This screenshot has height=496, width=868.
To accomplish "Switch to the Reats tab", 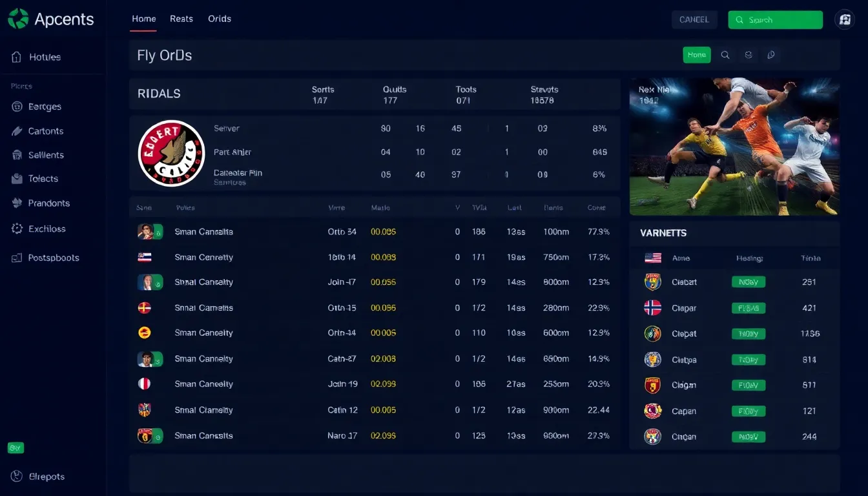I will click(181, 19).
